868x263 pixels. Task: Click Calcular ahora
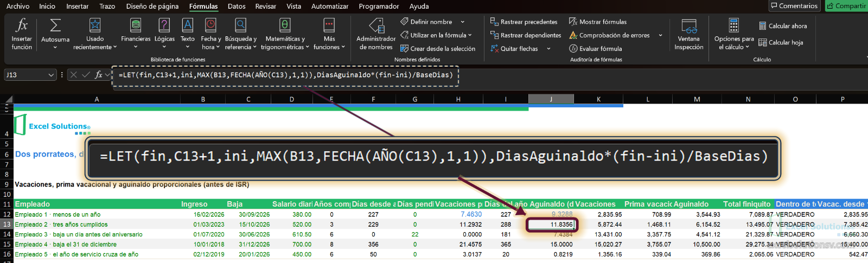[783, 25]
